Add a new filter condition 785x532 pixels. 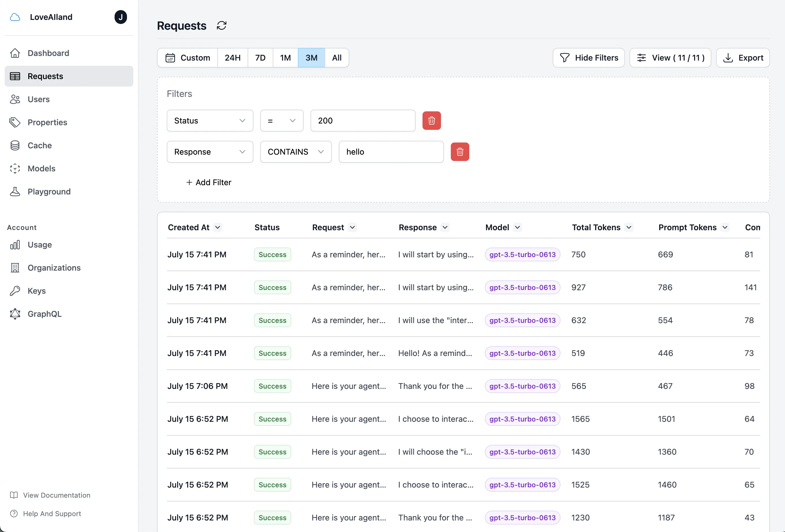[209, 182]
